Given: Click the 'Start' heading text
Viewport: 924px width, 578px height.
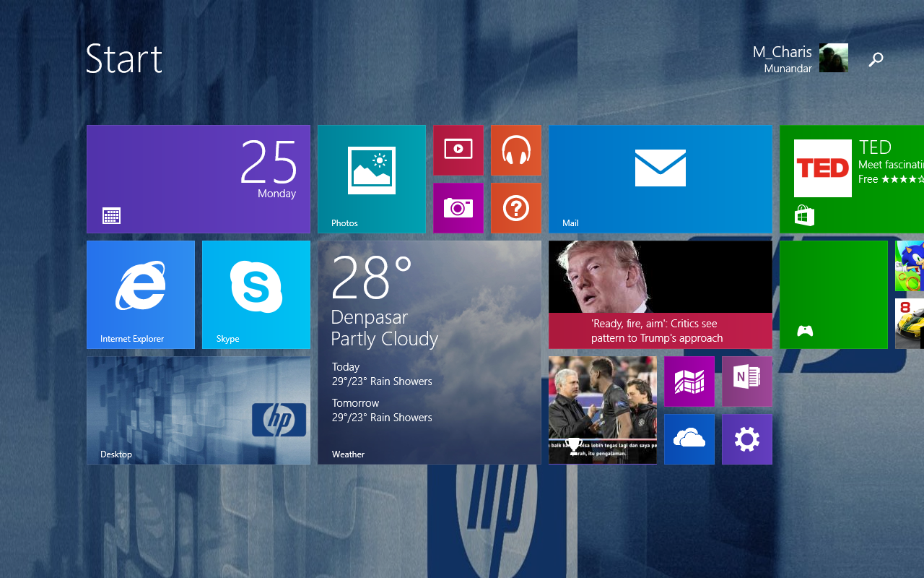Looking at the screenshot, I should click(x=124, y=59).
